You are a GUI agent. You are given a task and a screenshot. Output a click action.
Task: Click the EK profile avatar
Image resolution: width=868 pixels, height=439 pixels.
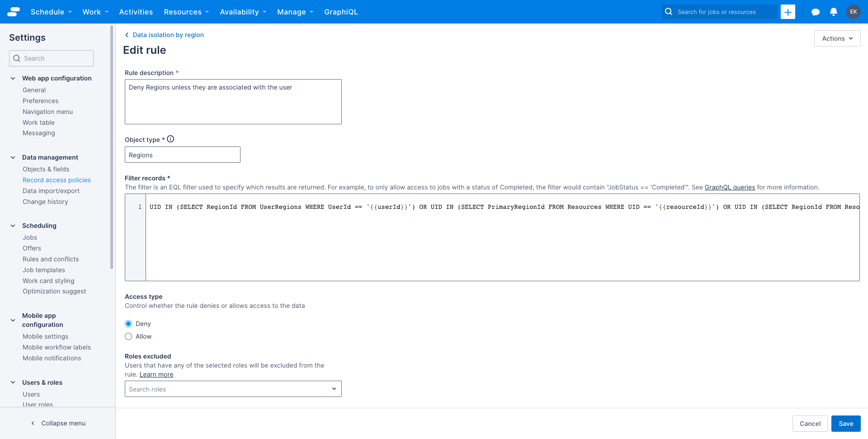click(x=854, y=12)
